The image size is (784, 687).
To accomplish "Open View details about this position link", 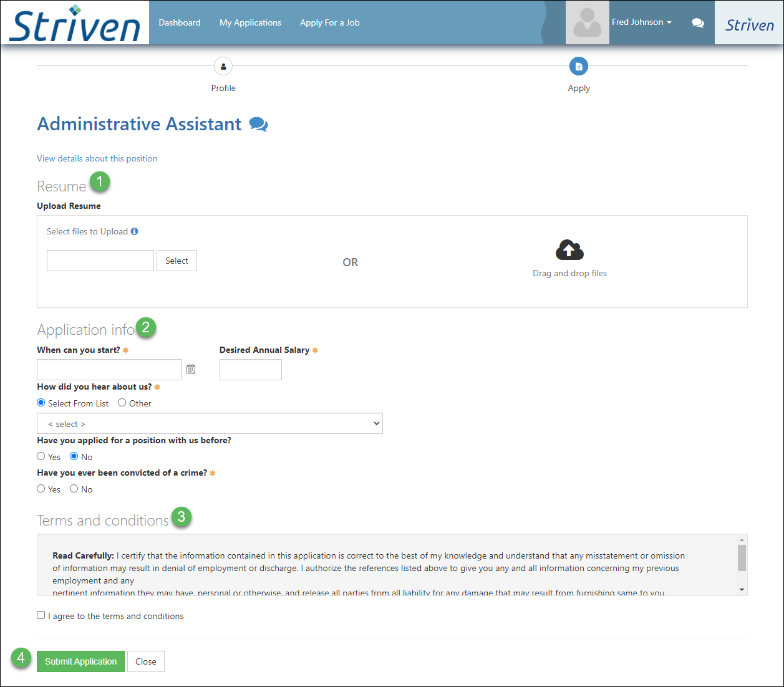I will pyautogui.click(x=97, y=158).
